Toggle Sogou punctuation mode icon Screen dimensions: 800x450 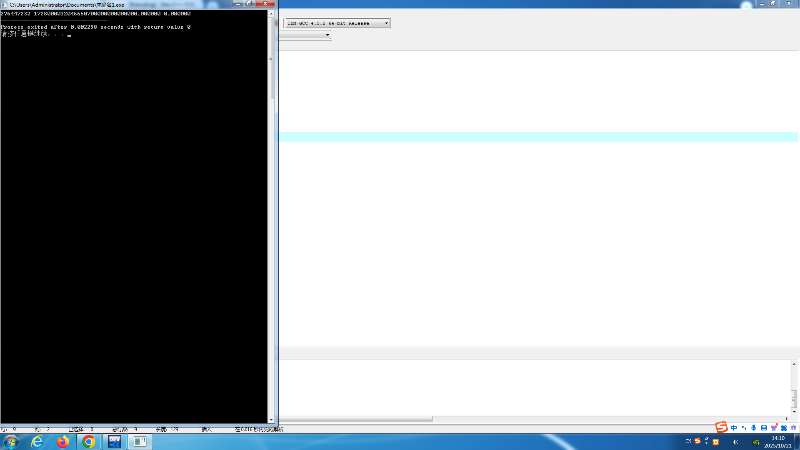coord(744,428)
